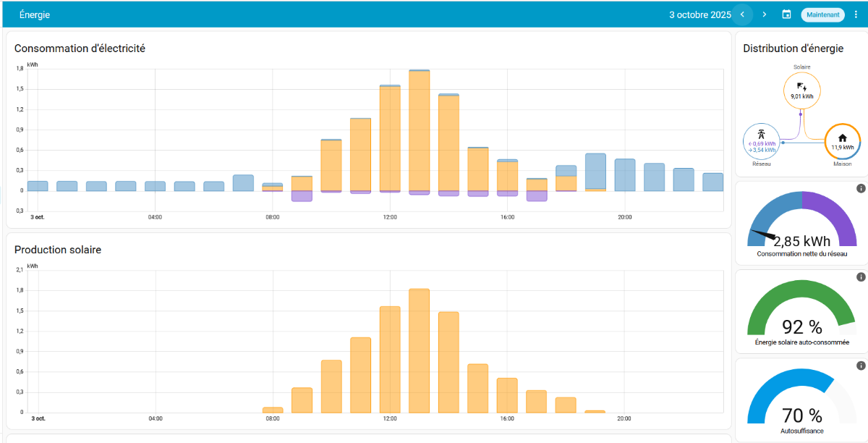The height and width of the screenshot is (443, 868).
Task: Open the three-dot overflow menu
Action: 856,14
